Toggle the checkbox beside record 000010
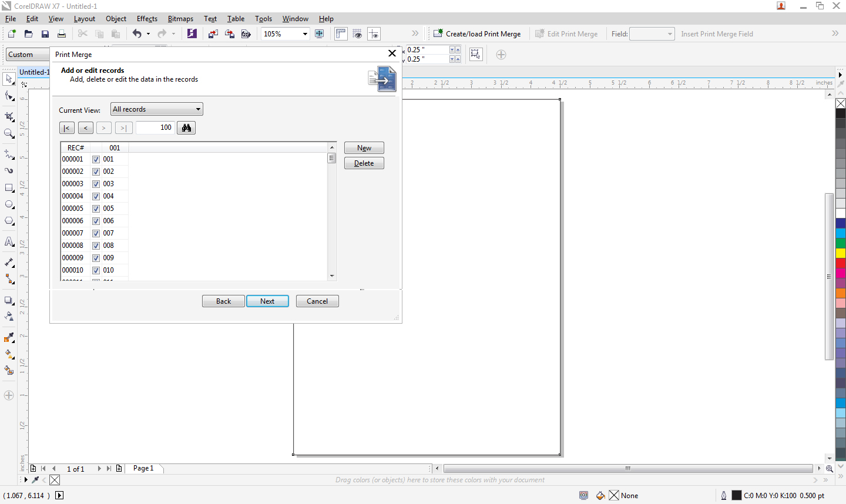 (x=96, y=270)
